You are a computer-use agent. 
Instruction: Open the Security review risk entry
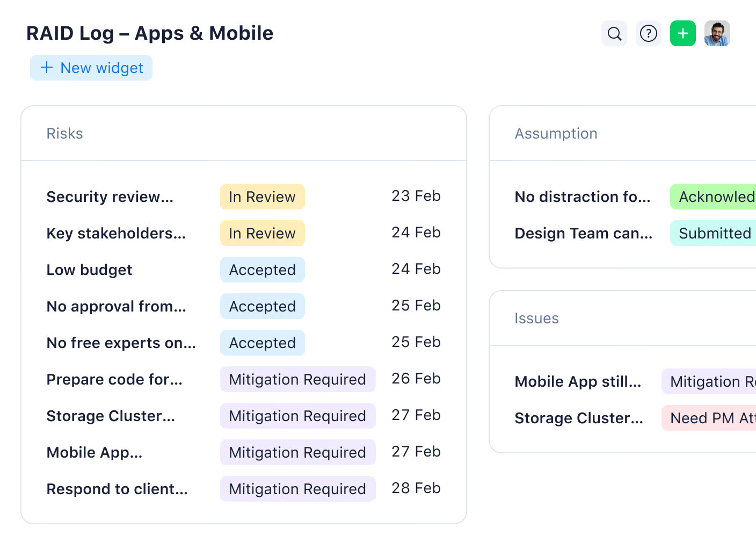110,197
